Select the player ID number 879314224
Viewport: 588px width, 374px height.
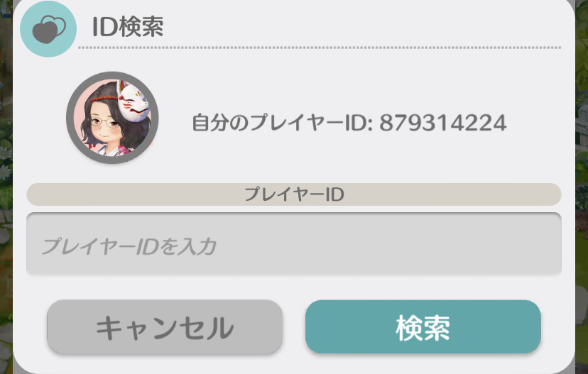443,123
